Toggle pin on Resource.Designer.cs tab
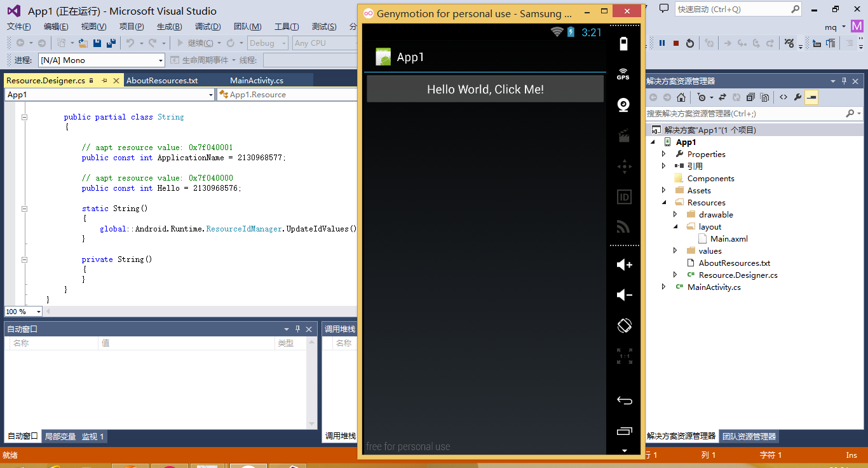This screenshot has height=468, width=868. [x=104, y=81]
